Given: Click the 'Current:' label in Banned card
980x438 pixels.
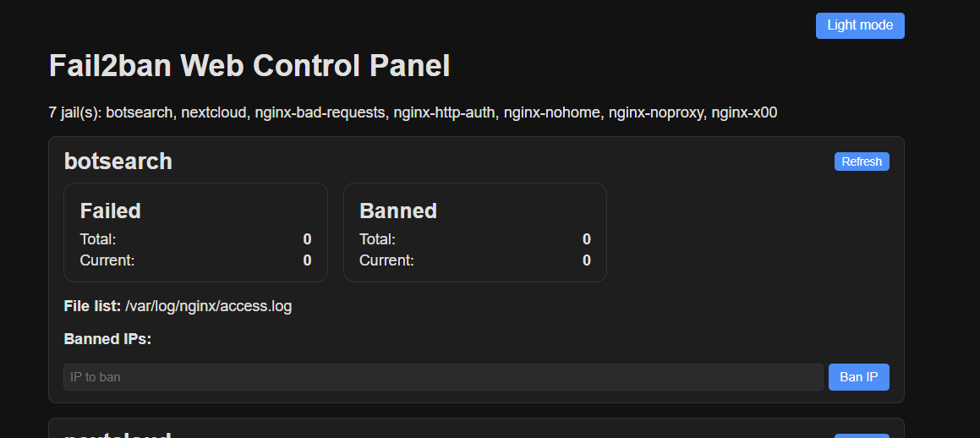Looking at the screenshot, I should (x=386, y=260).
